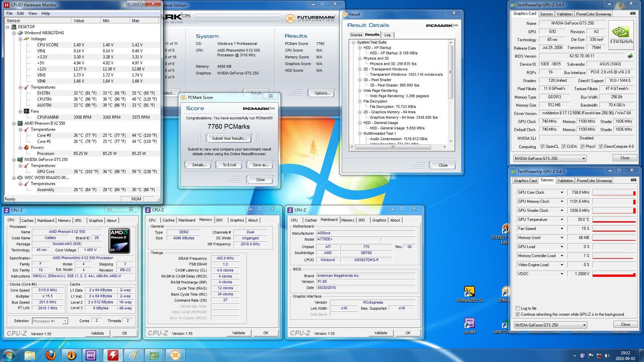Switch to CPU-Z via the purple taskbar icon
The image size is (644, 362).
click(x=91, y=355)
